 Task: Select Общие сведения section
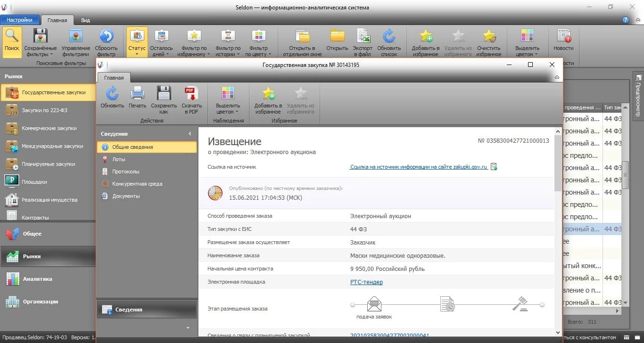(x=147, y=147)
